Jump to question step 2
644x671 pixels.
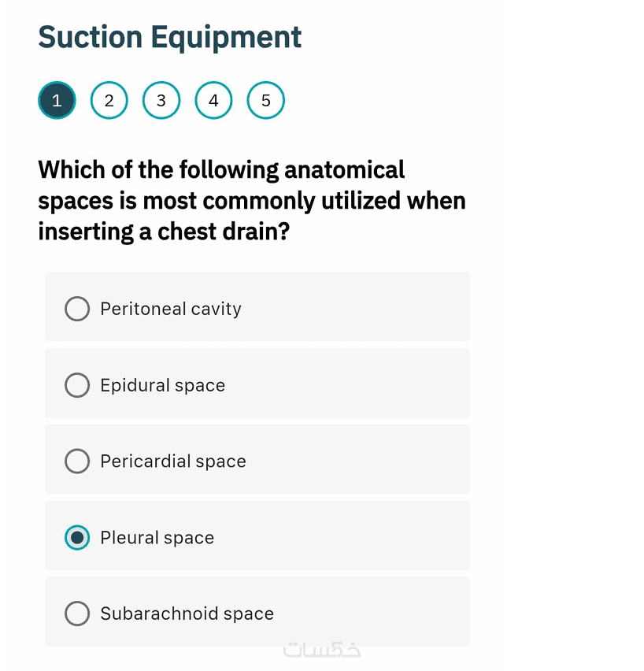[109, 101]
